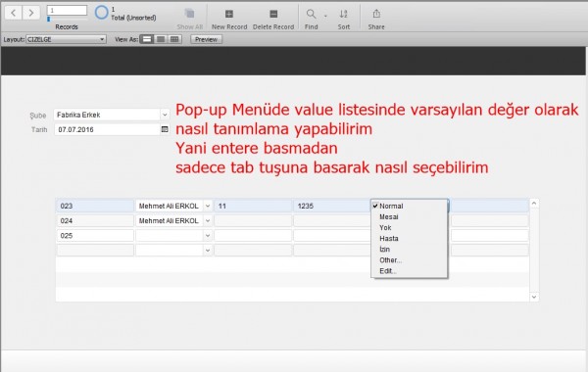Image resolution: width=588 pixels, height=372 pixels.
Task: Choose Edit... in the pop-up menu
Action: tap(409, 271)
